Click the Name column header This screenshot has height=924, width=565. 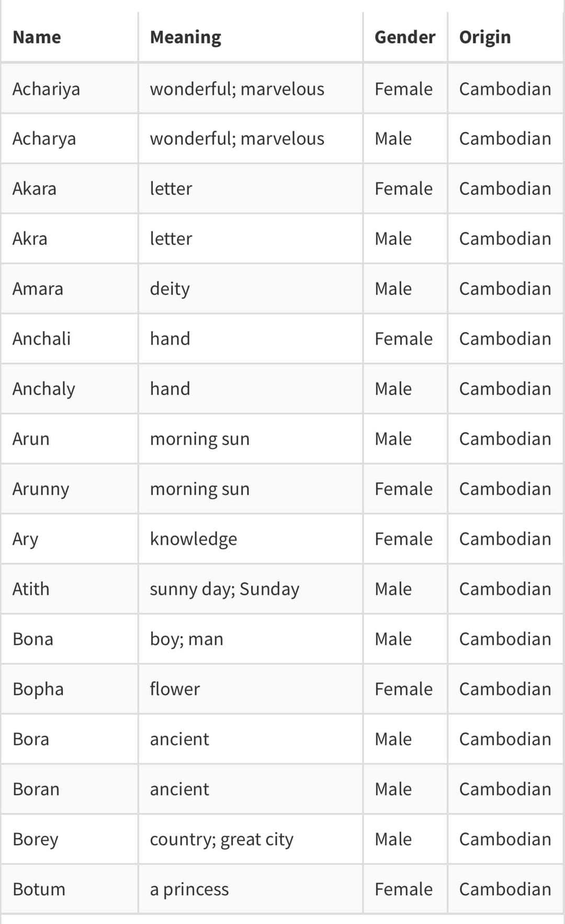coord(37,37)
